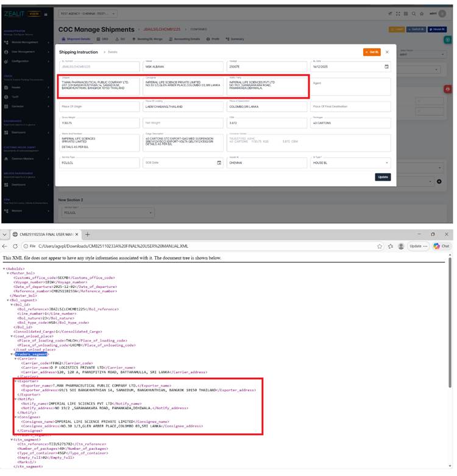Click the red print icon on right edge
The image size is (457, 476).
[447, 89]
